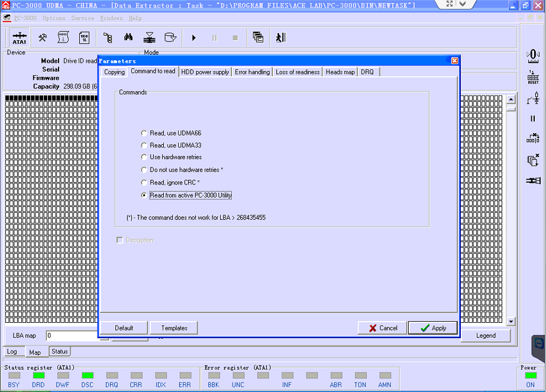546x392 pixels.
Task: Open the HDD power supply tab
Action: click(205, 72)
